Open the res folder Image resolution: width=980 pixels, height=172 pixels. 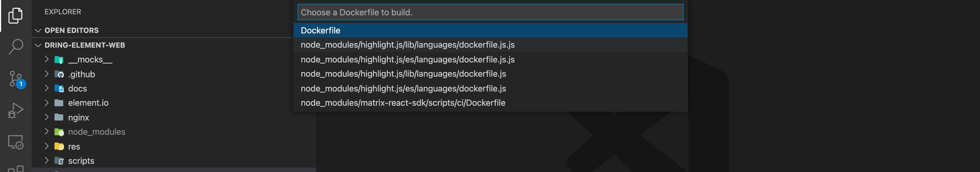point(74,147)
